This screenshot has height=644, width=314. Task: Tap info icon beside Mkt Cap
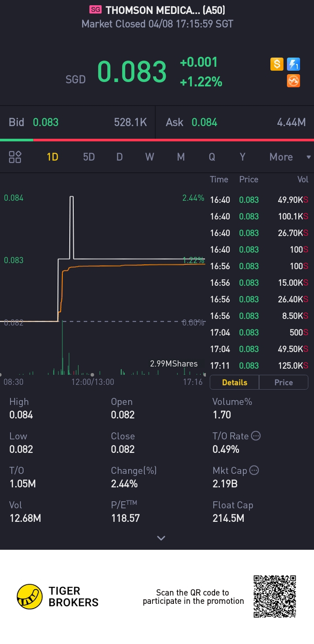pos(254,470)
